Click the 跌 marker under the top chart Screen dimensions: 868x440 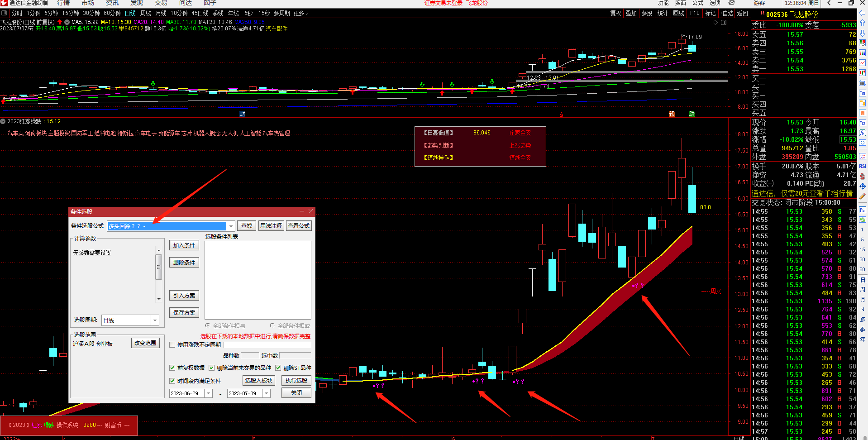692,114
